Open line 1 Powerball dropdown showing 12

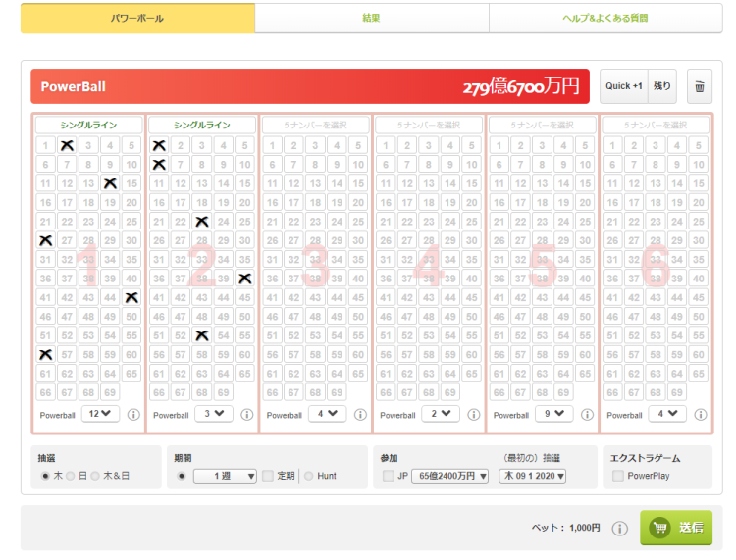pos(100,414)
